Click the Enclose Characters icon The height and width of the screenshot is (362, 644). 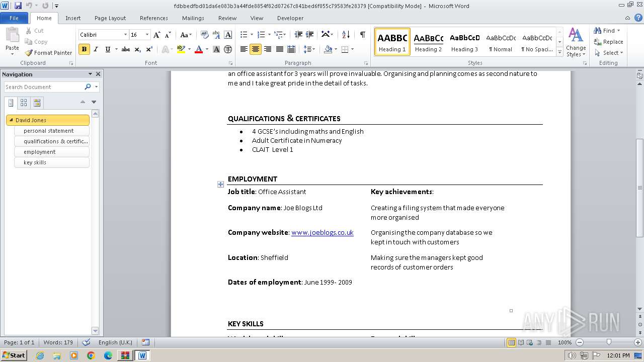pos(228,49)
